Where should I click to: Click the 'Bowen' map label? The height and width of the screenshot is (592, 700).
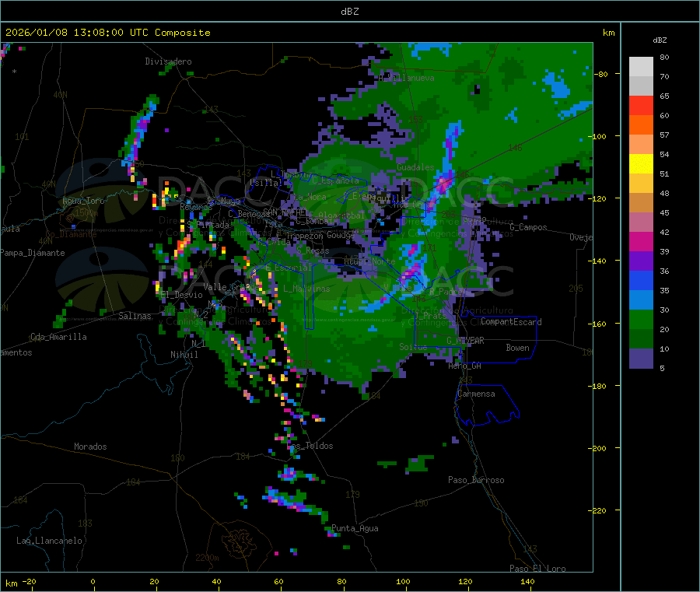point(517,349)
